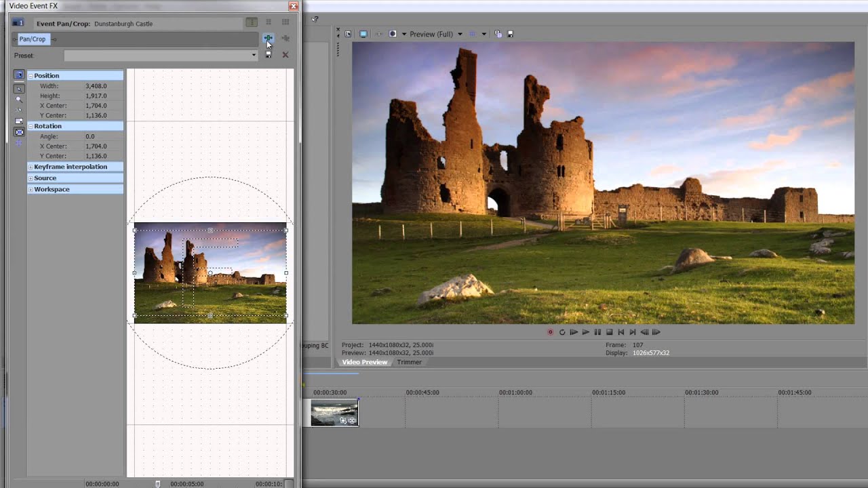
Task: Select the Video Preview tab
Action: pos(364,363)
